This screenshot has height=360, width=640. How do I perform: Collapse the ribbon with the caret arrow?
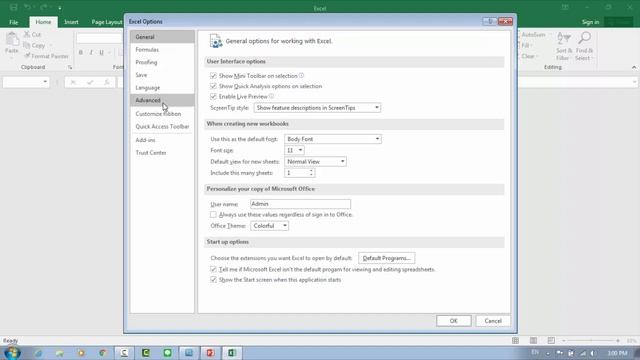coord(634,67)
